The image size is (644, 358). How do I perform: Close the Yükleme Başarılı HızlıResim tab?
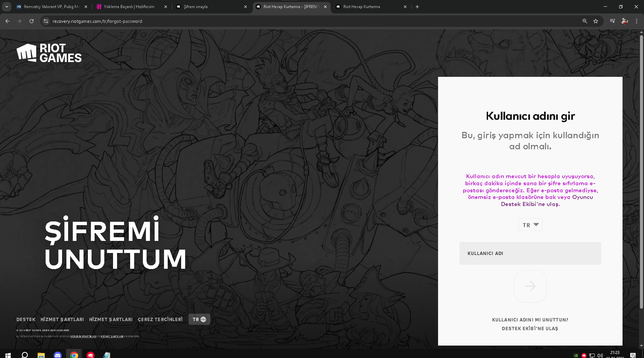pyautogui.click(x=166, y=7)
